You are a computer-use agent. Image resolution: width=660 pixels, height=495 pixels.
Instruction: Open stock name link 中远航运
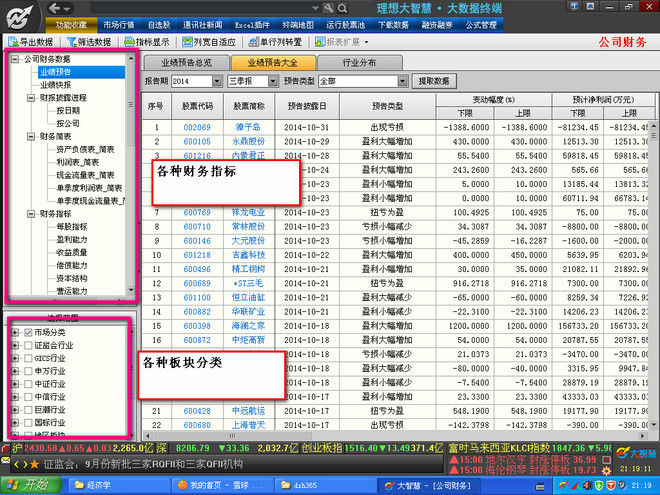coord(248,411)
